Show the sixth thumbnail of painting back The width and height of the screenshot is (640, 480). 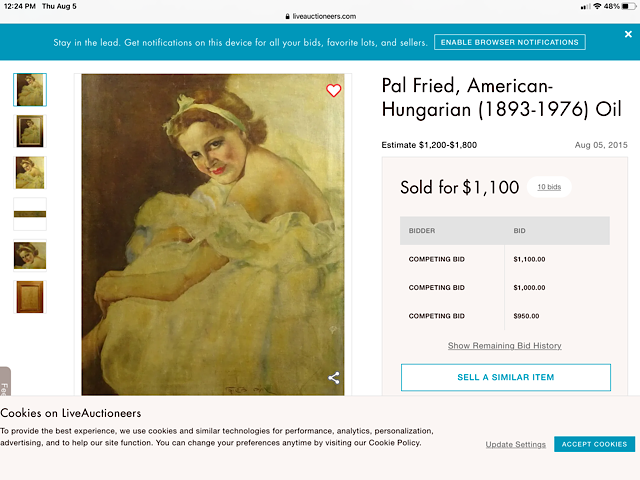pyautogui.click(x=29, y=296)
